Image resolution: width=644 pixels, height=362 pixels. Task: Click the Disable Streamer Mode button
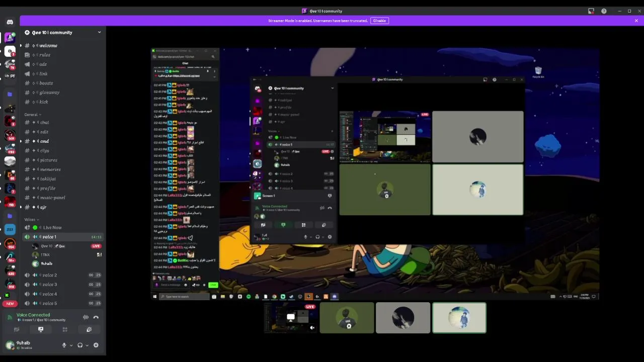pos(379,21)
